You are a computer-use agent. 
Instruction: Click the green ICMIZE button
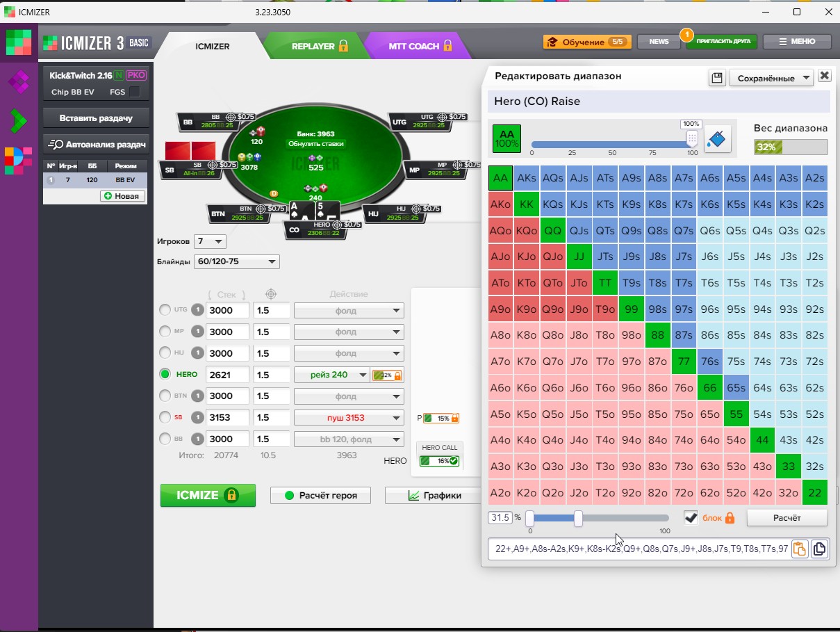pyautogui.click(x=208, y=495)
